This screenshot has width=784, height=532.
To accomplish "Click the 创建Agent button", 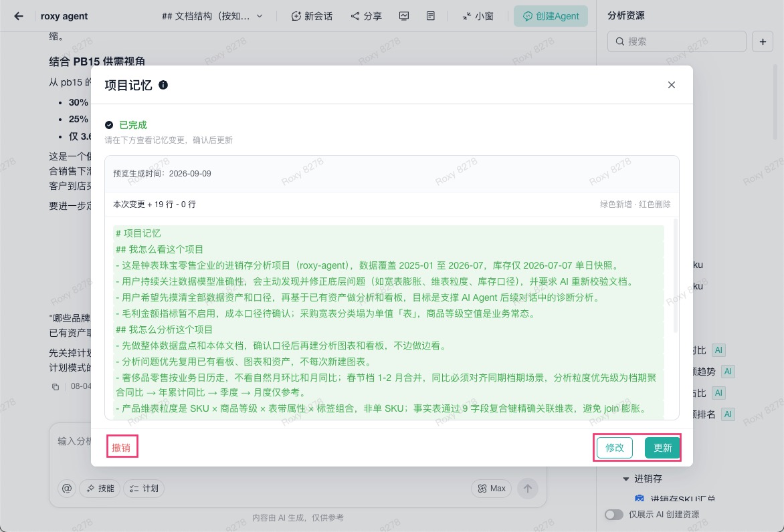I will click(551, 16).
